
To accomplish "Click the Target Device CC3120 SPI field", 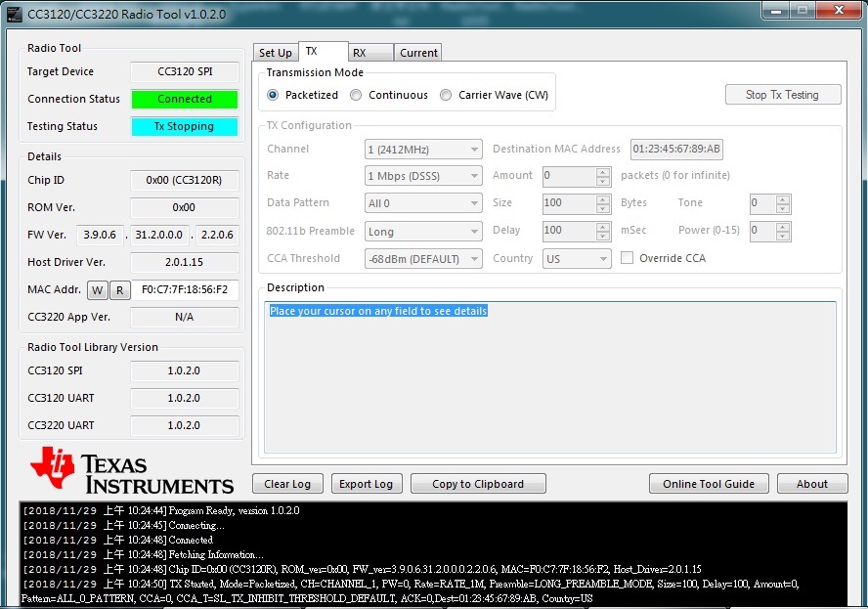I will tap(185, 71).
